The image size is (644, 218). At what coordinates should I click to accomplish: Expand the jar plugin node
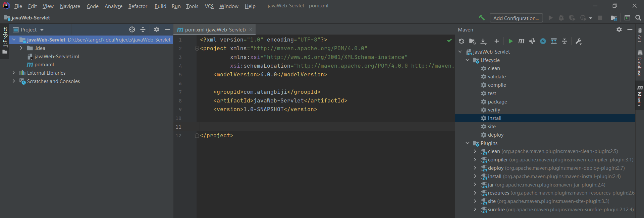[x=475, y=185]
